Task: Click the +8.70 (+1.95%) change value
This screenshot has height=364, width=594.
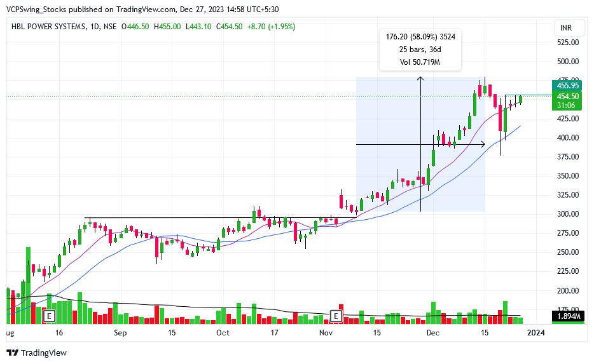Action: click(x=271, y=27)
